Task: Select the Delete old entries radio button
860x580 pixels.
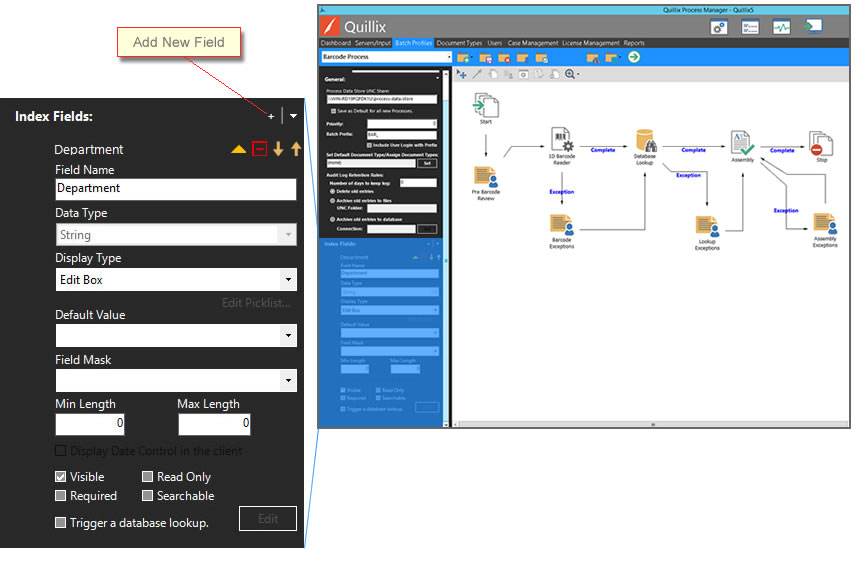Action: [332, 192]
